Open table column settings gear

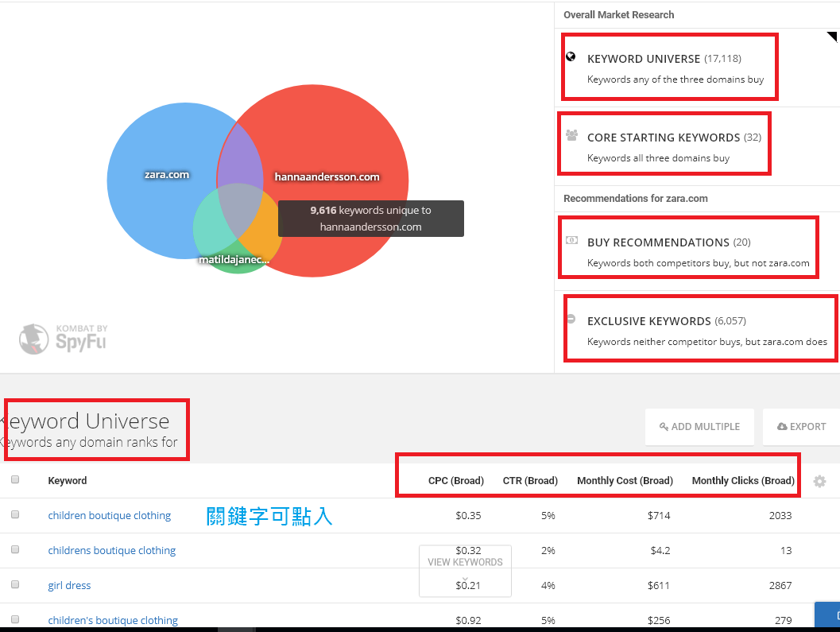[819, 482]
